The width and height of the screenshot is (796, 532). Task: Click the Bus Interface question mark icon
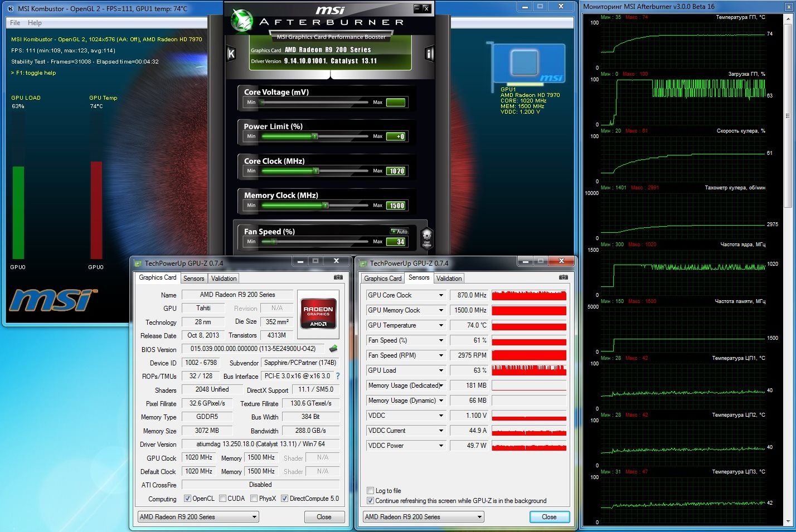tap(337, 376)
